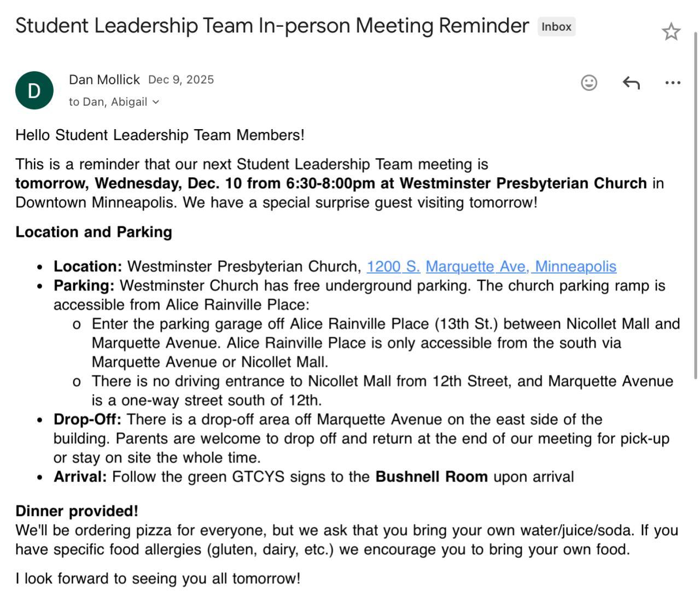
Task: Click the "Hello Student Leadership Team Members!" greeting
Action: click(160, 135)
